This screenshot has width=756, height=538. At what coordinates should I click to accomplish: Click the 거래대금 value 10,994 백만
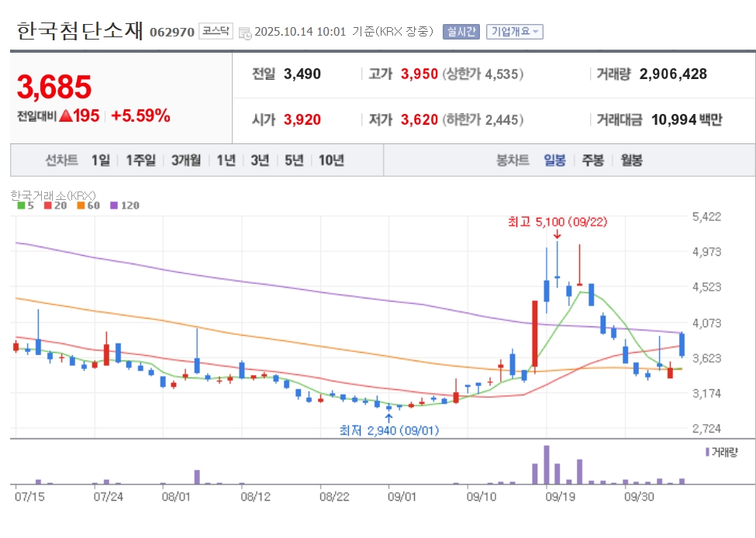(x=686, y=119)
